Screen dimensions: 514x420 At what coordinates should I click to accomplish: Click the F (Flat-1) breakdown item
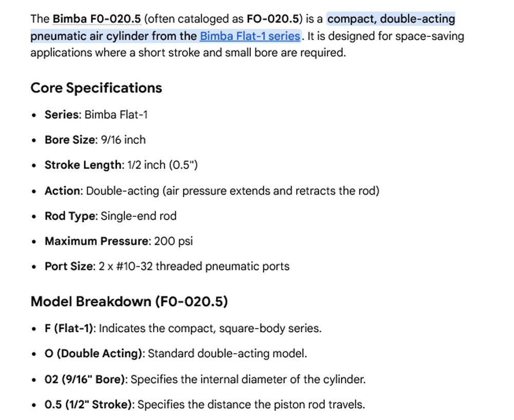point(183,328)
